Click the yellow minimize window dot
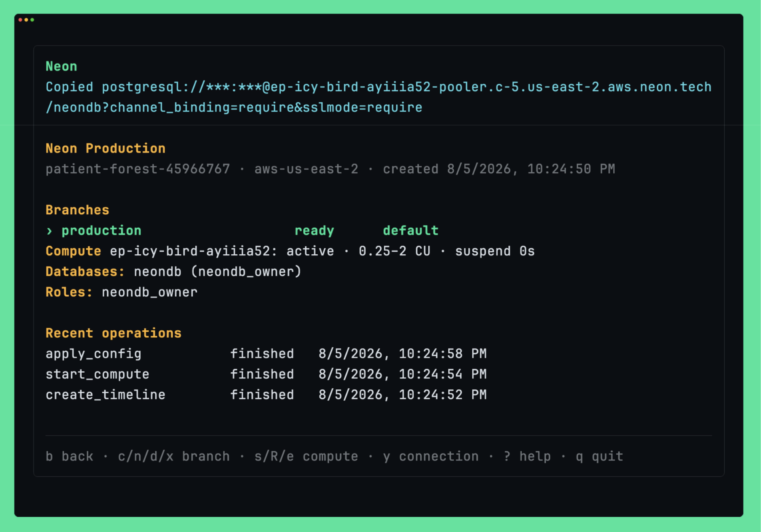 tap(26, 20)
